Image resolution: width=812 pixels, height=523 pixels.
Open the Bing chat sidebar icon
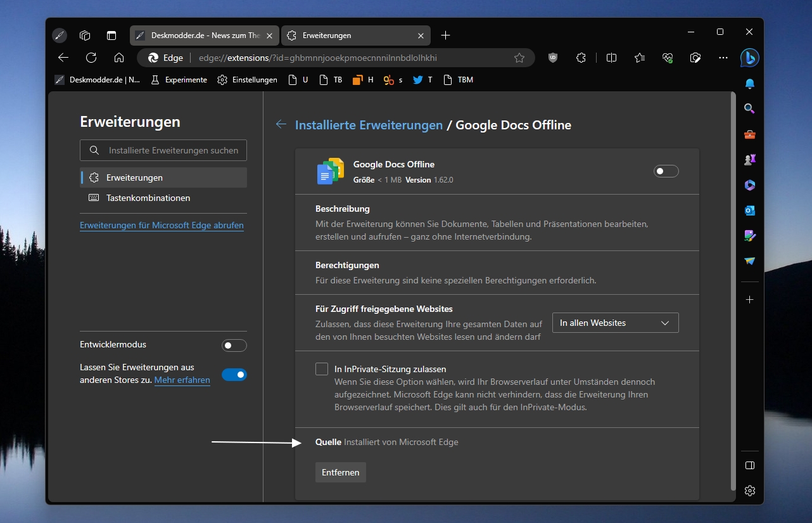(750, 58)
